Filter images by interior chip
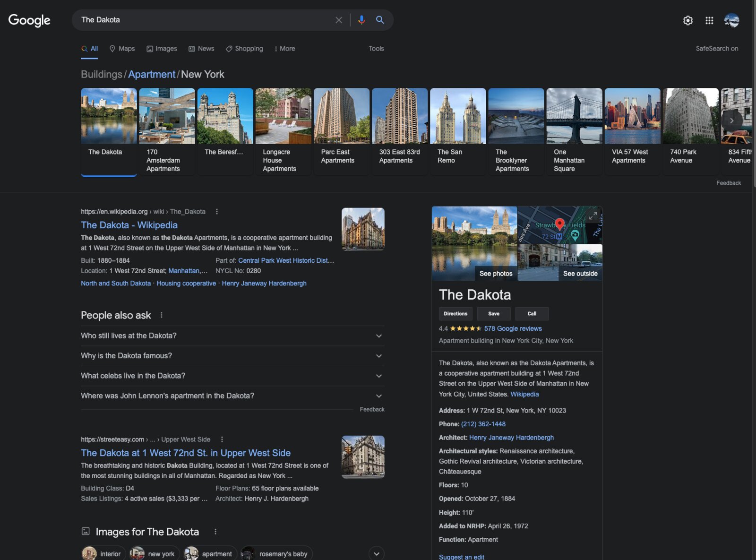 click(103, 553)
